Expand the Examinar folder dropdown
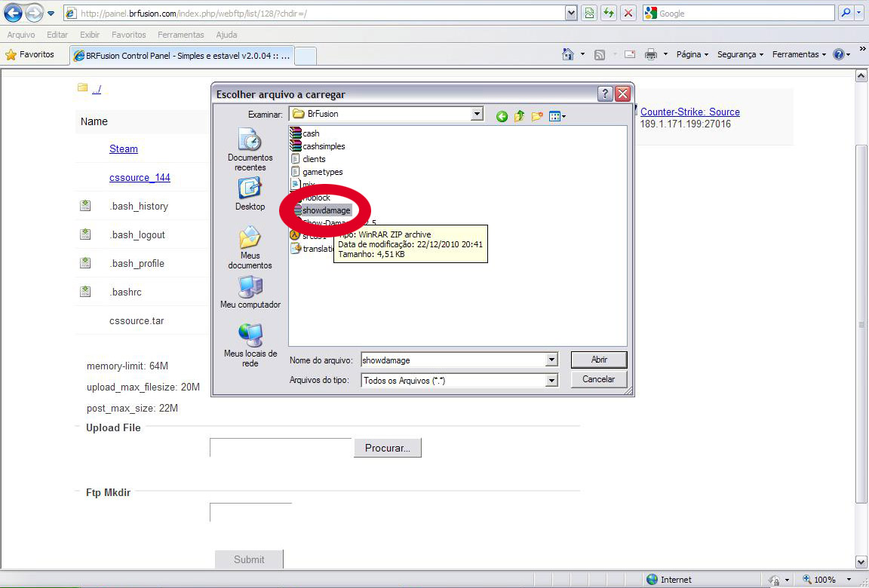 (x=477, y=114)
